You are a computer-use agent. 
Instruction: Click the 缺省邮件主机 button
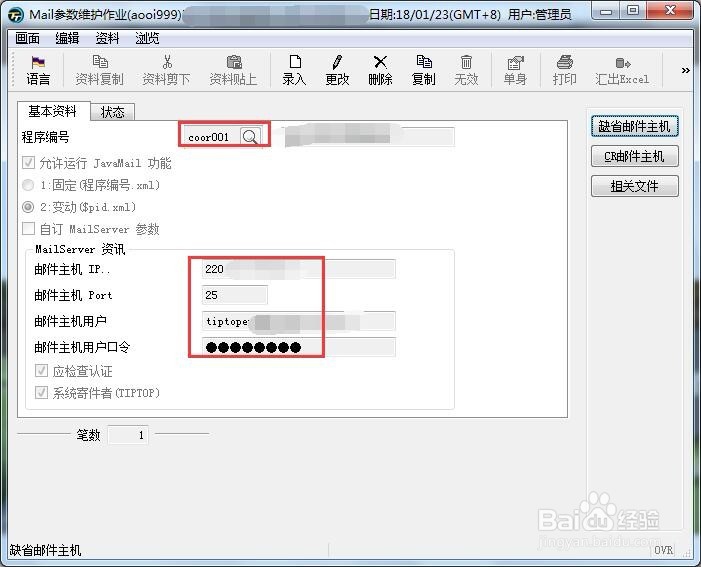(634, 127)
